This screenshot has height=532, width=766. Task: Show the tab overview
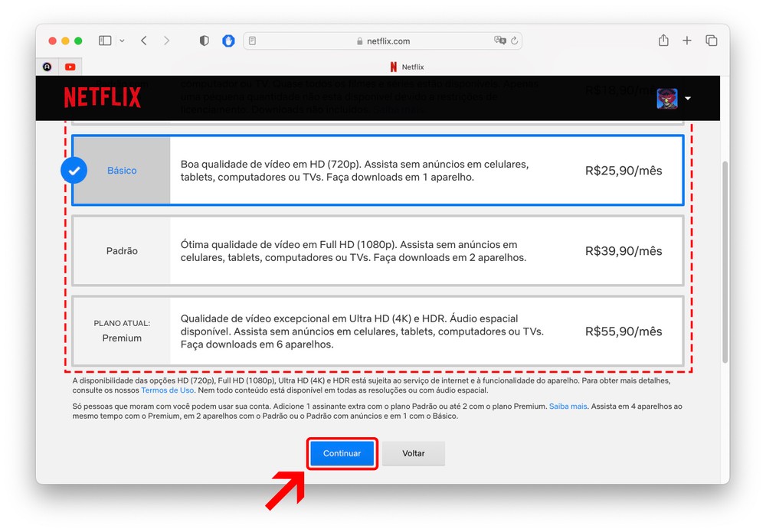coord(712,41)
